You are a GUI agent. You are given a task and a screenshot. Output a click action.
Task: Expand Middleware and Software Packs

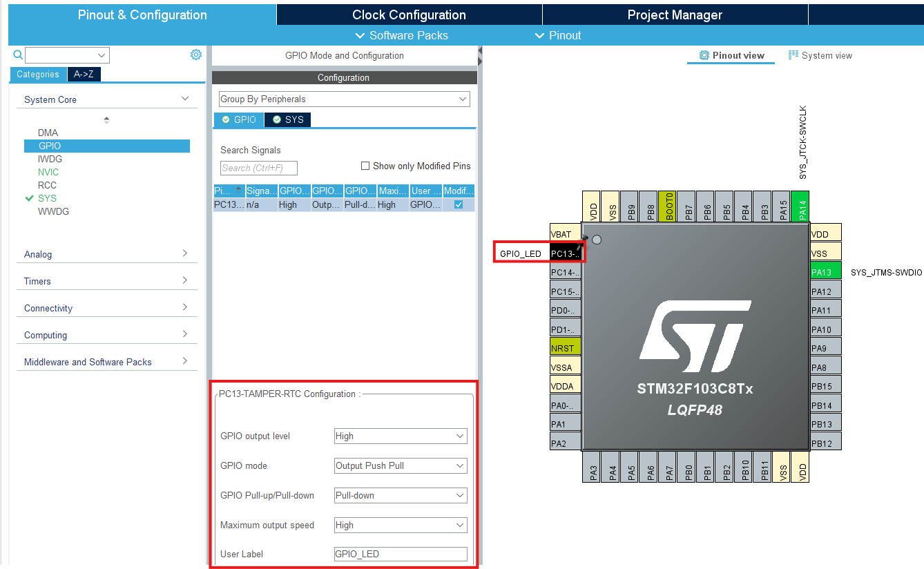click(x=184, y=361)
